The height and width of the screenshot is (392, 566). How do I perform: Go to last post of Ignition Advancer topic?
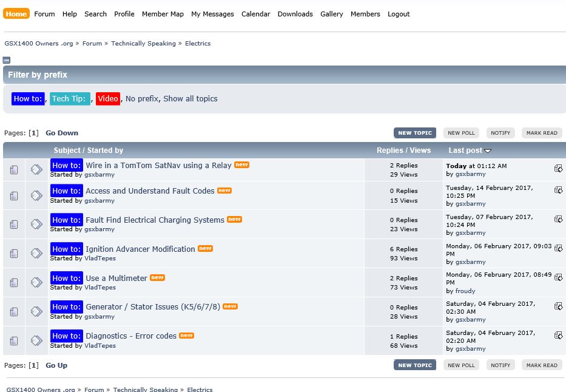[559, 248]
